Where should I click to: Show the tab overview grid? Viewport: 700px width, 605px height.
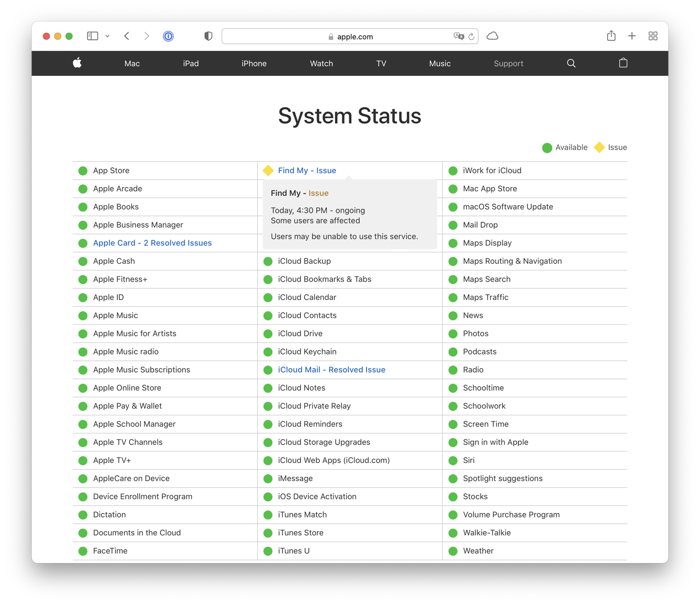pyautogui.click(x=653, y=36)
